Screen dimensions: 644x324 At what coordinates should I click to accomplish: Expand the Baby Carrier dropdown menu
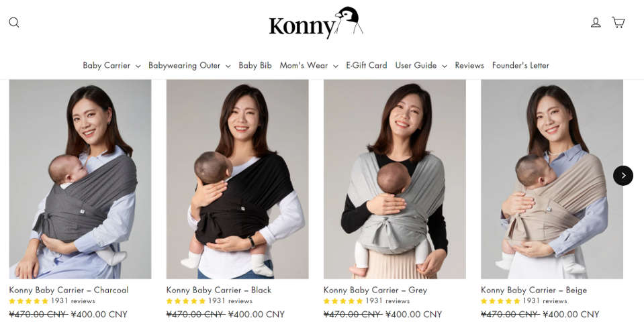[111, 65]
